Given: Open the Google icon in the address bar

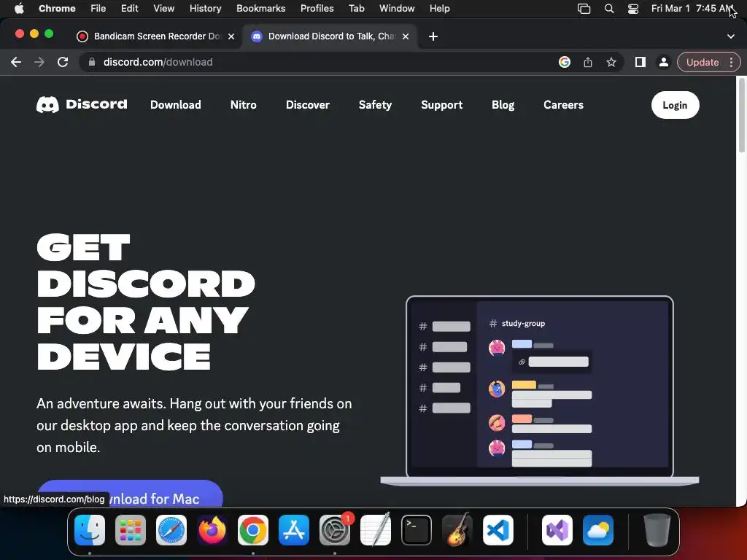Looking at the screenshot, I should point(565,63).
